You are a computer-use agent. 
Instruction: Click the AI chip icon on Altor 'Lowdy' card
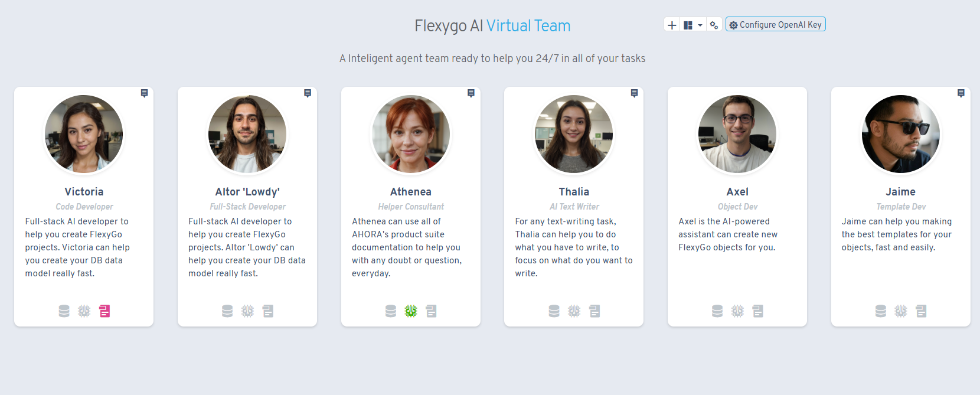247,311
